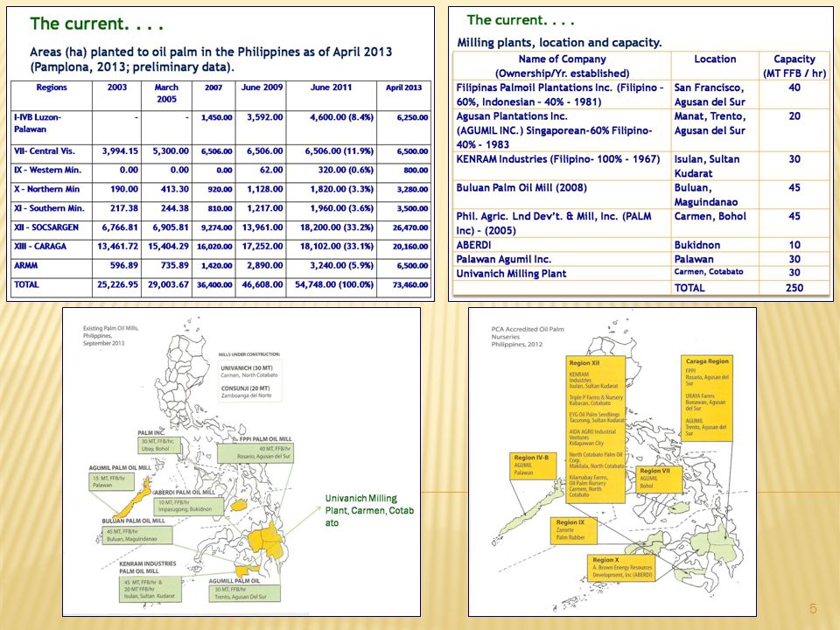Click cell '18,200.00 (33.2%)'
The height and width of the screenshot is (630, 840).
click(x=336, y=227)
